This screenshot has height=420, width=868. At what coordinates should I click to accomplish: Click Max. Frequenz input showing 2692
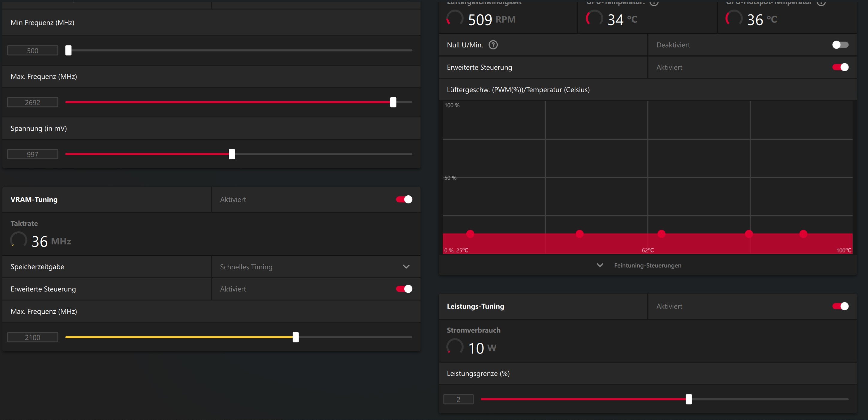point(33,102)
